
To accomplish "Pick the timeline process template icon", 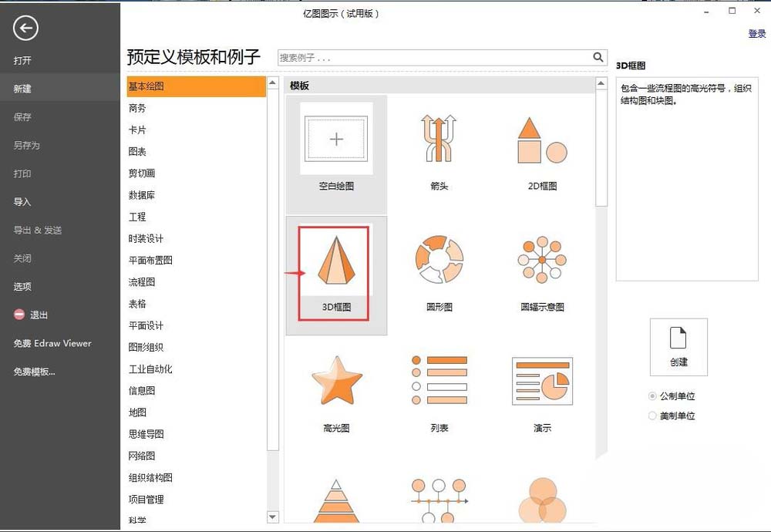I will 439,501.
